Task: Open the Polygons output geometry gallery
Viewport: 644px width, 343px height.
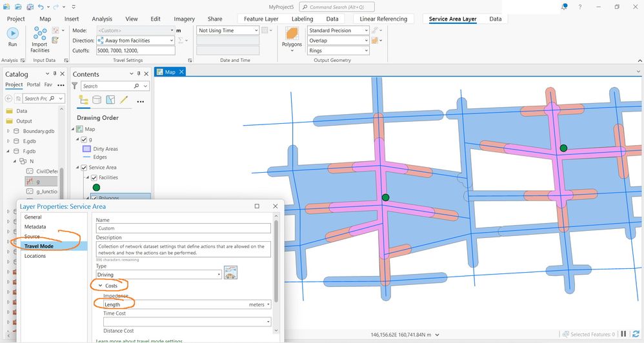Action: (292, 39)
